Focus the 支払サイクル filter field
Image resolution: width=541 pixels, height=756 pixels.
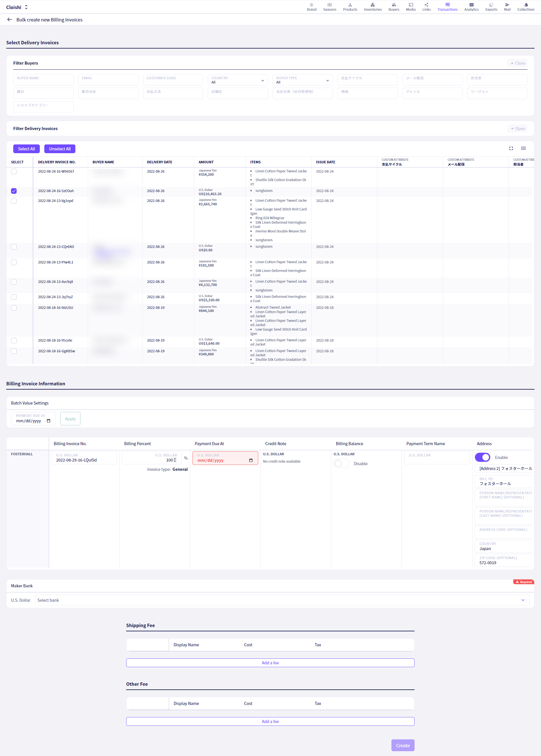pos(367,80)
